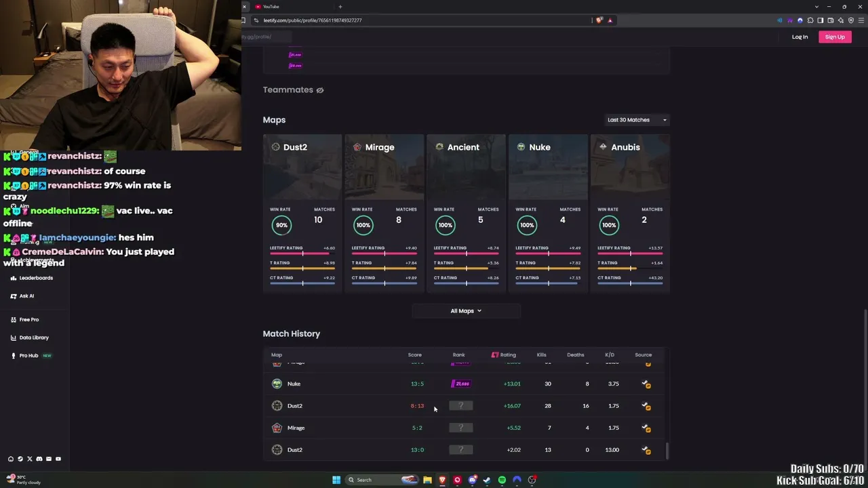Click the Dust2 Leetify Rating bar
Viewport: 868px width, 488px height.
302,253
